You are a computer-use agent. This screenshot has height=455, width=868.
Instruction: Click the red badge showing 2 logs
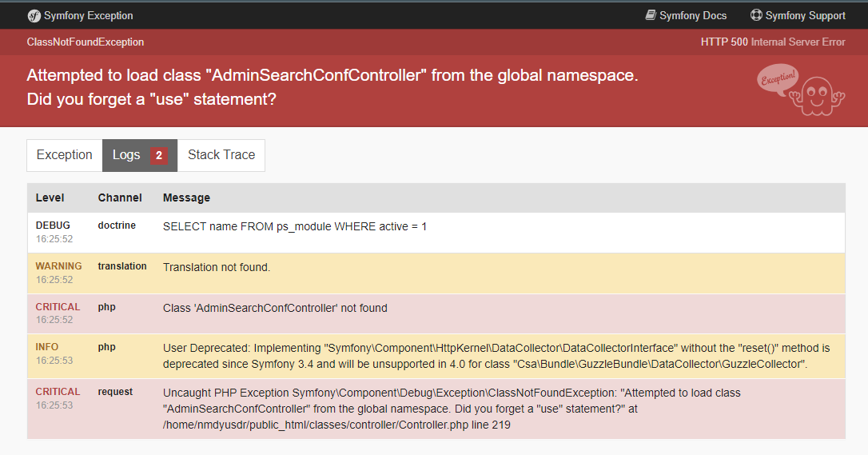click(159, 156)
